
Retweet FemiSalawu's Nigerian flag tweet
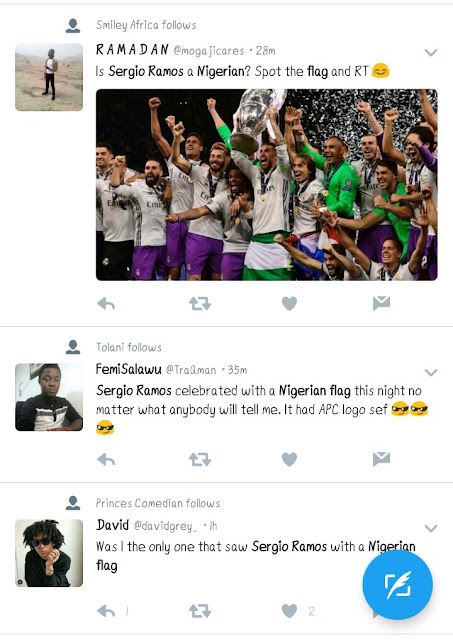pyautogui.click(x=200, y=460)
